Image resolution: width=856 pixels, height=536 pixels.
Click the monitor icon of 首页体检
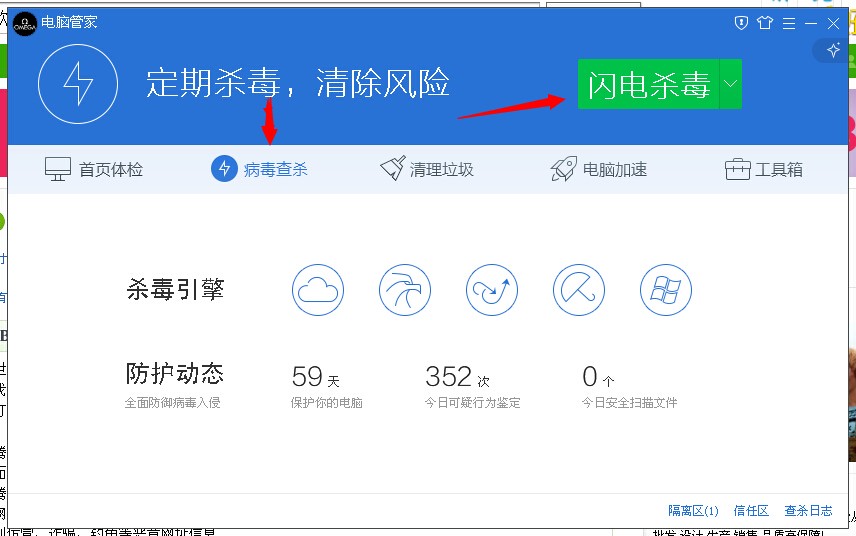[x=58, y=169]
